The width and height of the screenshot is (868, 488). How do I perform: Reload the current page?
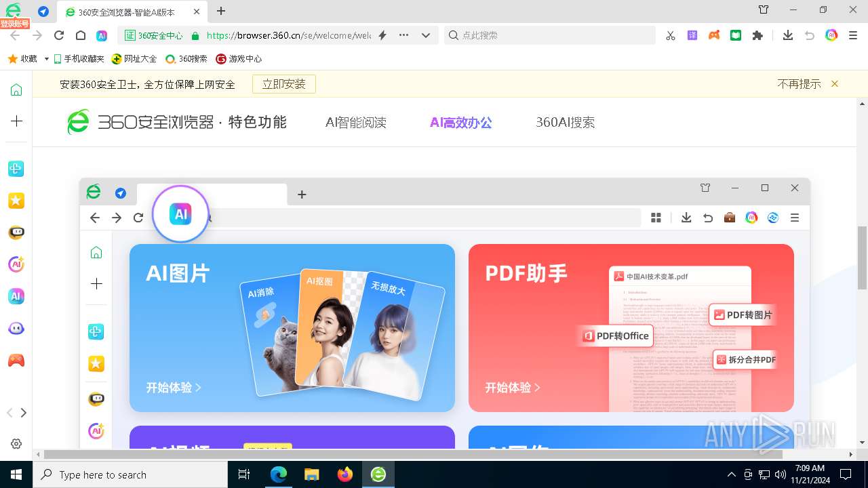coord(59,35)
